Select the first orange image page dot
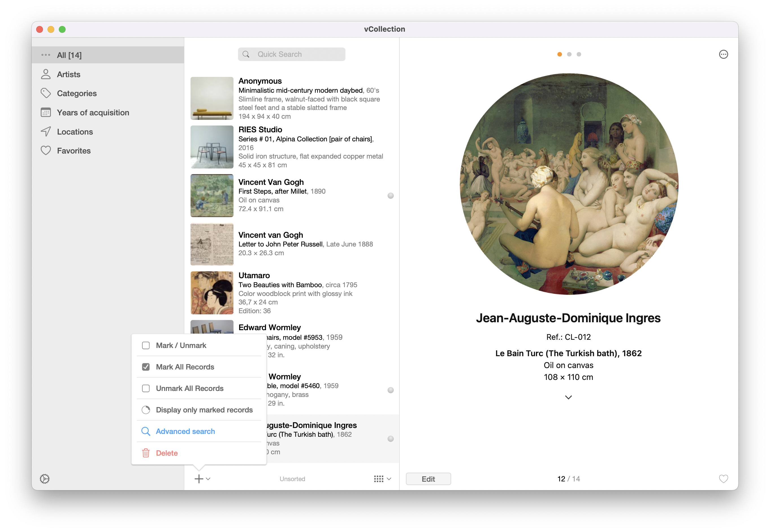 point(560,54)
